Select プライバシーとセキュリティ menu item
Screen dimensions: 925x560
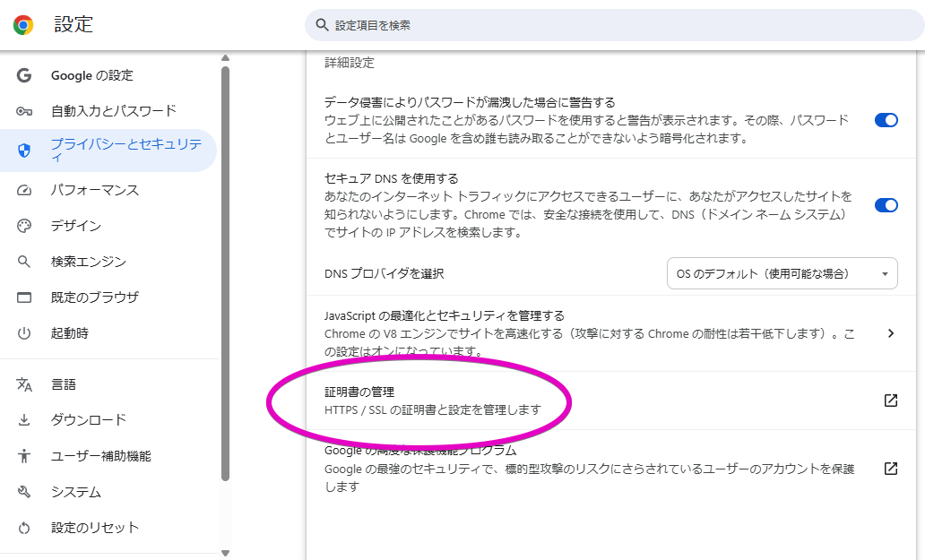(109, 151)
